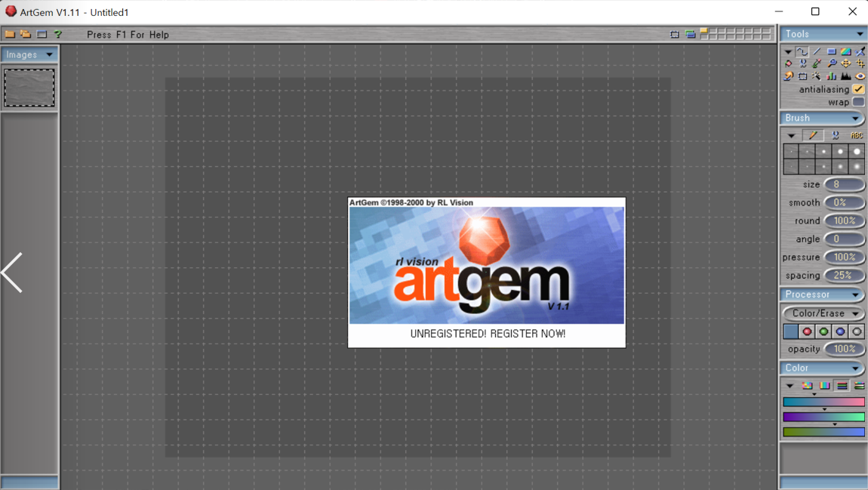Click the fullscreen frame icon in toolbar

pyautogui.click(x=674, y=34)
